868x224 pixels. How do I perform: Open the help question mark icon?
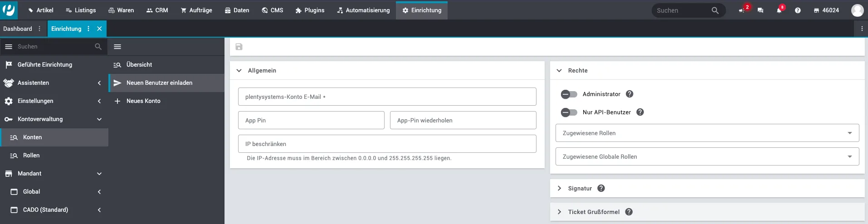point(798,10)
